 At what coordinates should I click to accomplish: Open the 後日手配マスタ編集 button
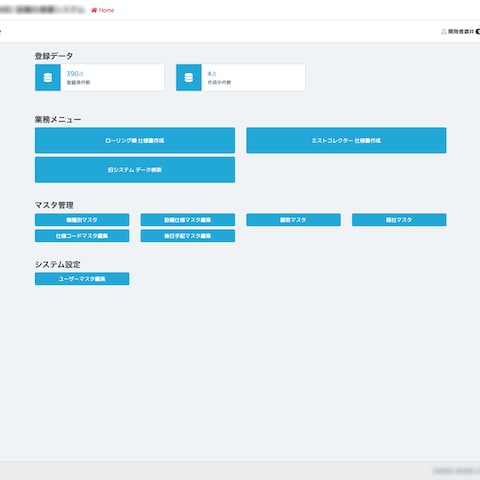coord(188,236)
